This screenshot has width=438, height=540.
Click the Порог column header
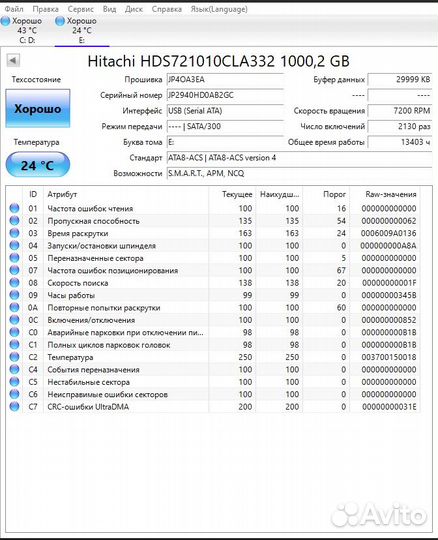(326, 194)
